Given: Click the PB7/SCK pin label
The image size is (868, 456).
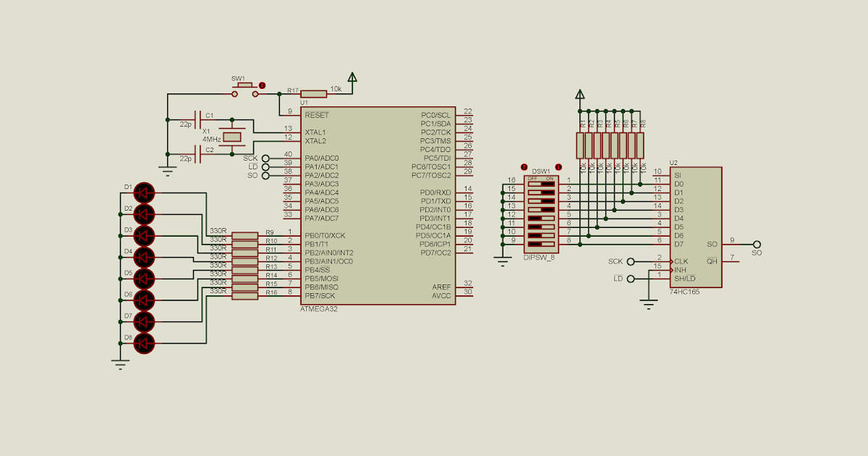Looking at the screenshot, I should (x=321, y=295).
